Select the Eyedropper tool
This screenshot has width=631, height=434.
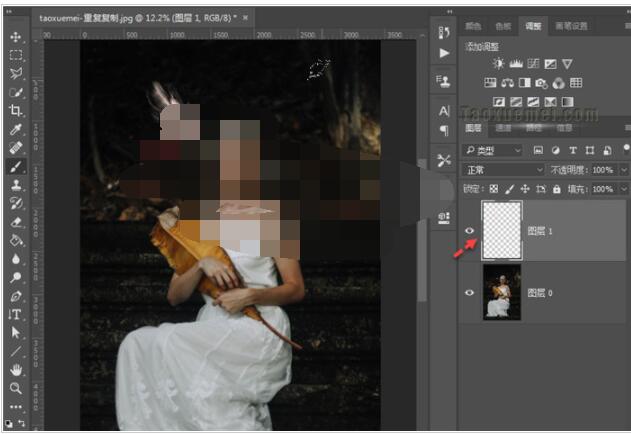coord(16,129)
